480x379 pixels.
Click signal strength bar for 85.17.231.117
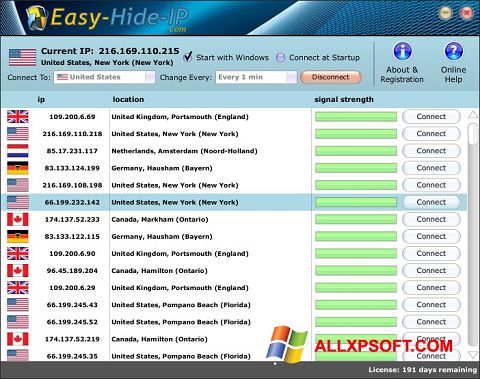click(x=356, y=151)
